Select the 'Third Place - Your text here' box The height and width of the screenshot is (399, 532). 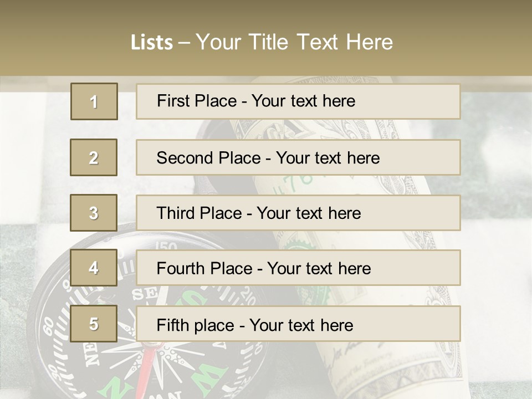point(298,213)
